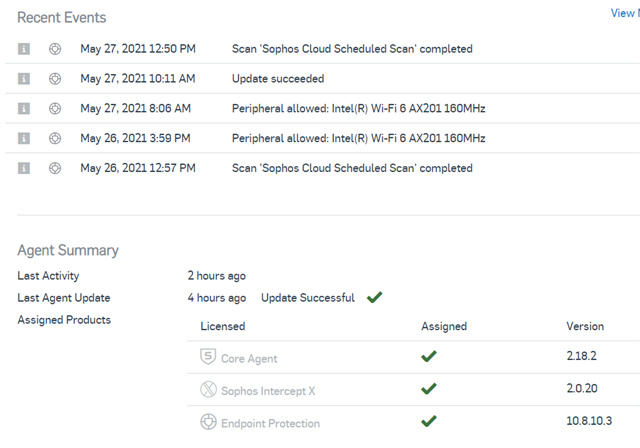The image size is (640, 448).
Task: Click the Update Successful status text
Action: [x=308, y=298]
